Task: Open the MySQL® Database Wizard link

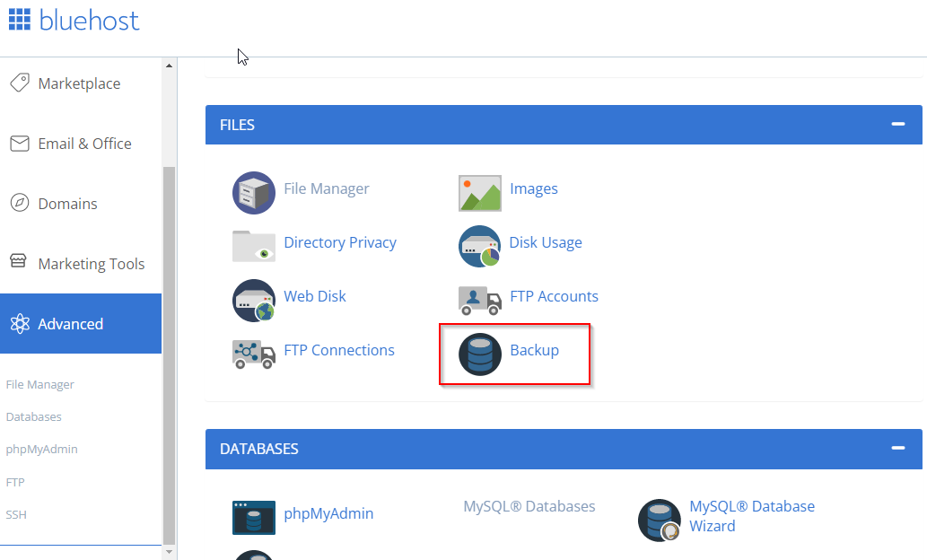Action: coord(752,516)
